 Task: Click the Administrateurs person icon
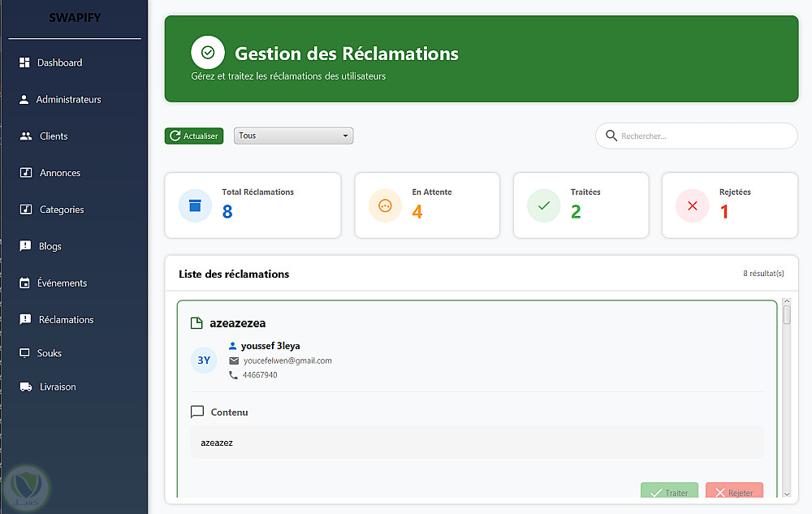tap(24, 99)
